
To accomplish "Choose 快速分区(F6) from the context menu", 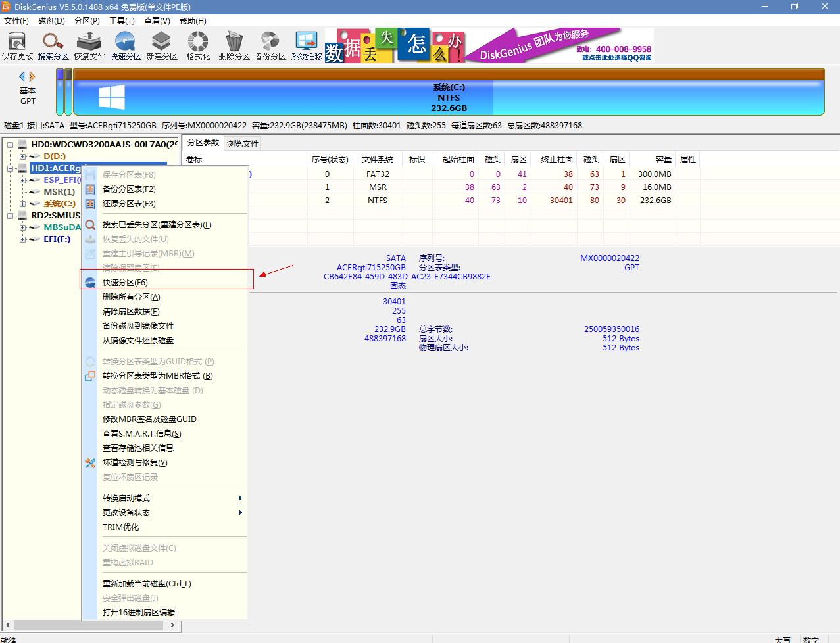I will tap(125, 283).
